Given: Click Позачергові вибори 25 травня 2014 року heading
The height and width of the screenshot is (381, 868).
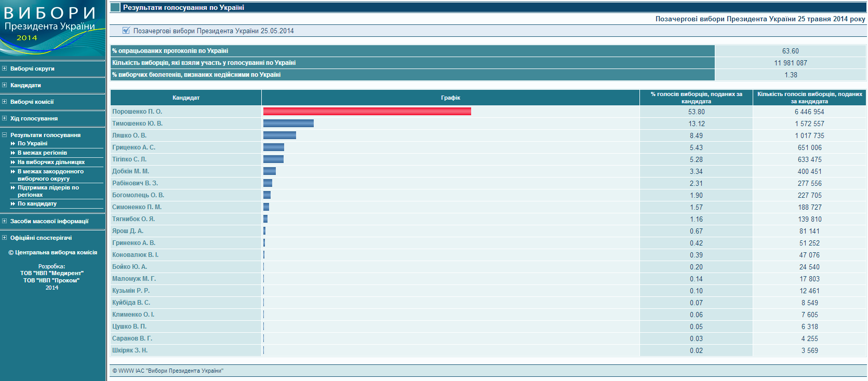Looking at the screenshot, I should click(760, 19).
